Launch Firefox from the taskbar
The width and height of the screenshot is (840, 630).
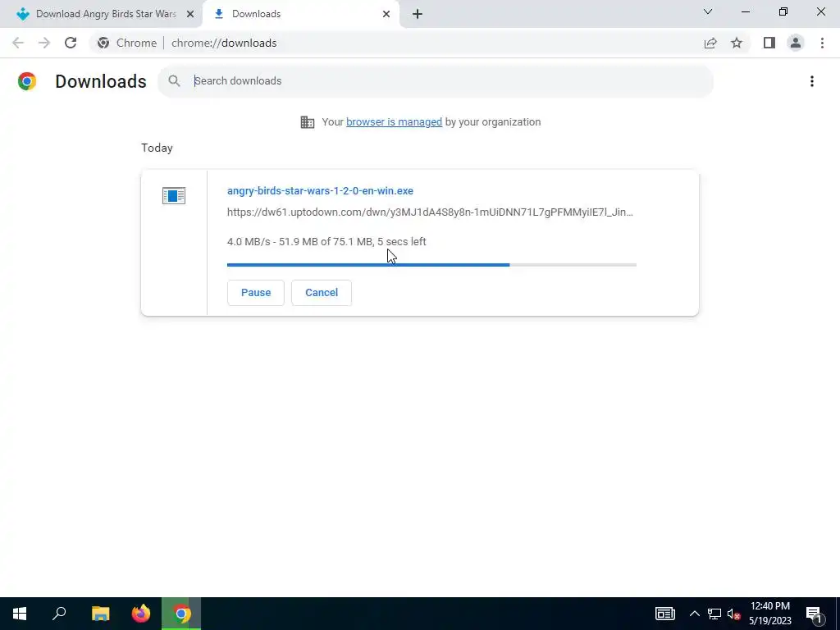coord(141,614)
